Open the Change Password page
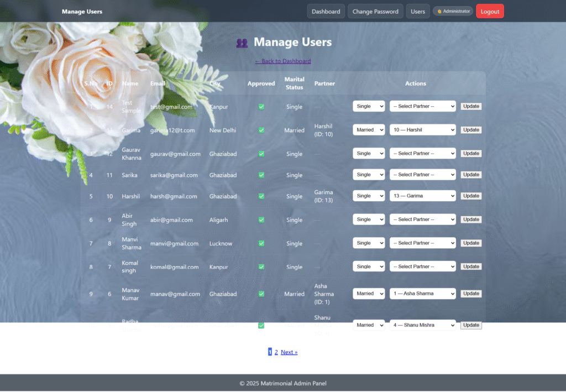The image size is (566, 392). 375,11
